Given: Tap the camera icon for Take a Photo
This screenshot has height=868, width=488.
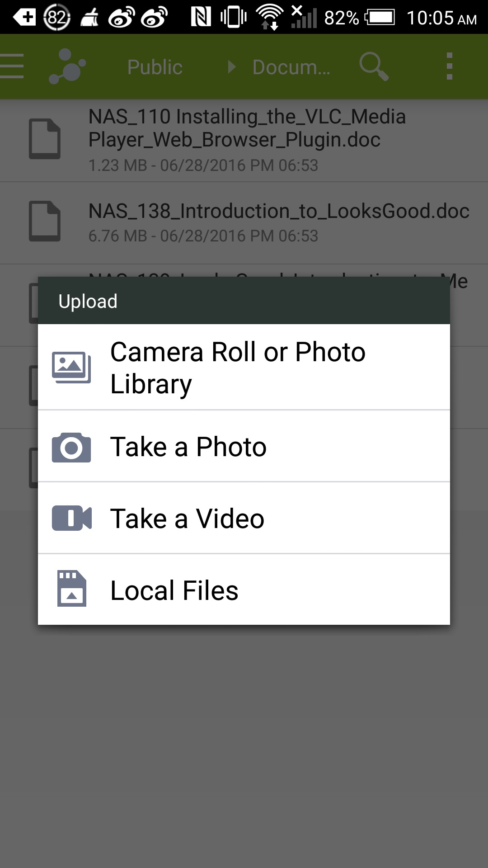Looking at the screenshot, I should tap(71, 447).
